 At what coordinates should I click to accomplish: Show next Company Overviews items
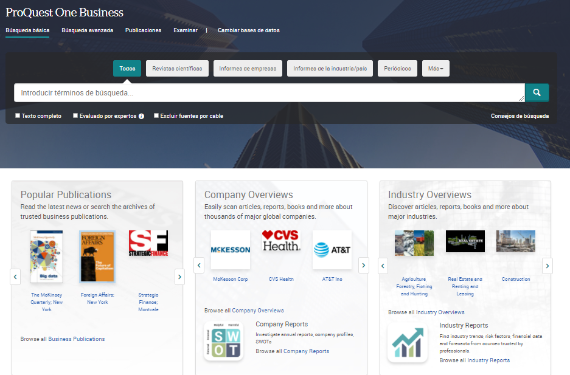click(364, 265)
